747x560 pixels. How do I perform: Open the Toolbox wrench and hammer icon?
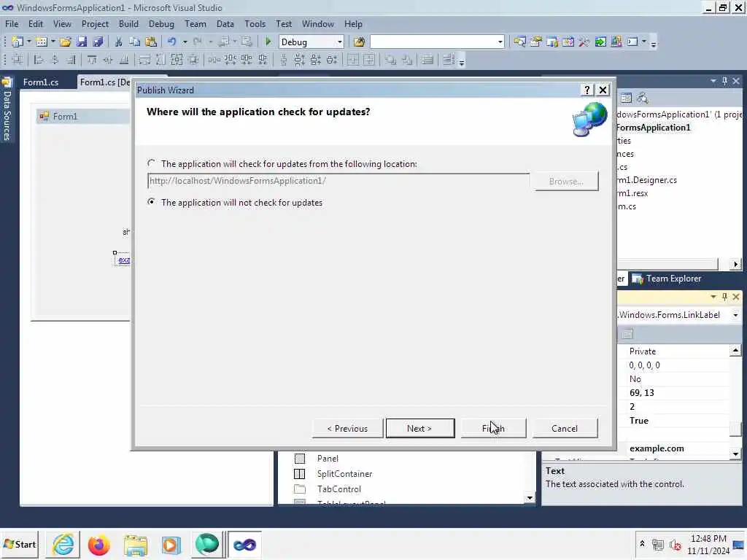584,42
